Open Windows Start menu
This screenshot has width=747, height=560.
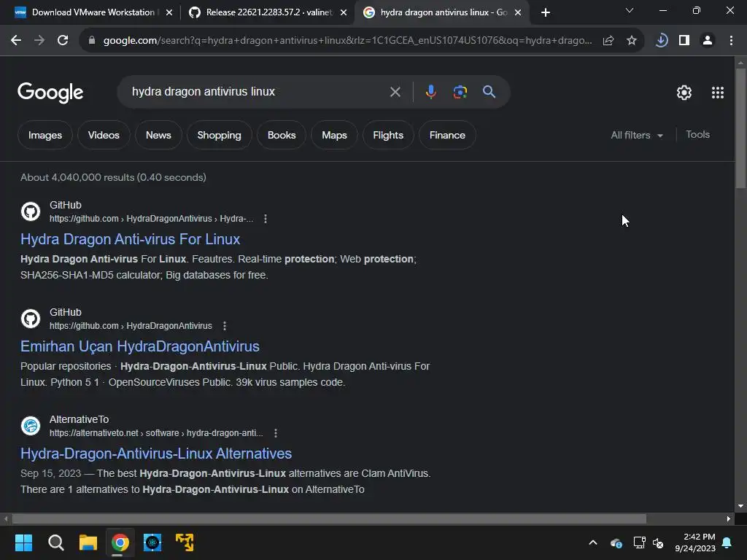click(23, 542)
